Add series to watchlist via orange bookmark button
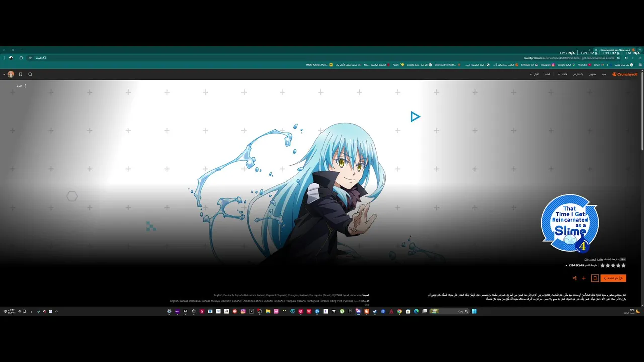The height and width of the screenshot is (362, 644). pyautogui.click(x=595, y=278)
